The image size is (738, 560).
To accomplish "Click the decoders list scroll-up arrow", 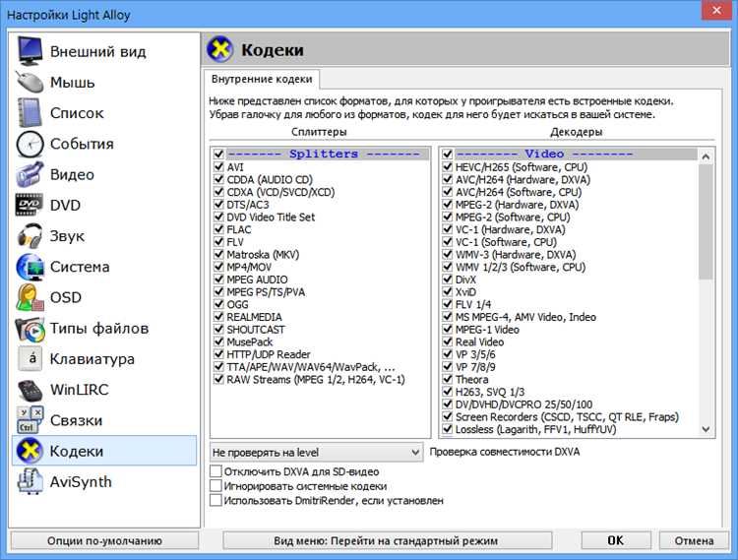I will tap(706, 156).
